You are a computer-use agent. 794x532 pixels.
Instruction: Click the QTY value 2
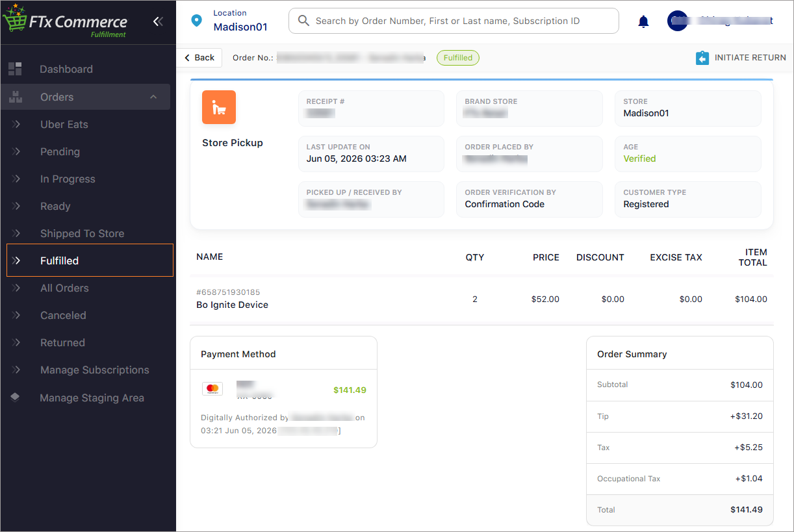pos(475,299)
